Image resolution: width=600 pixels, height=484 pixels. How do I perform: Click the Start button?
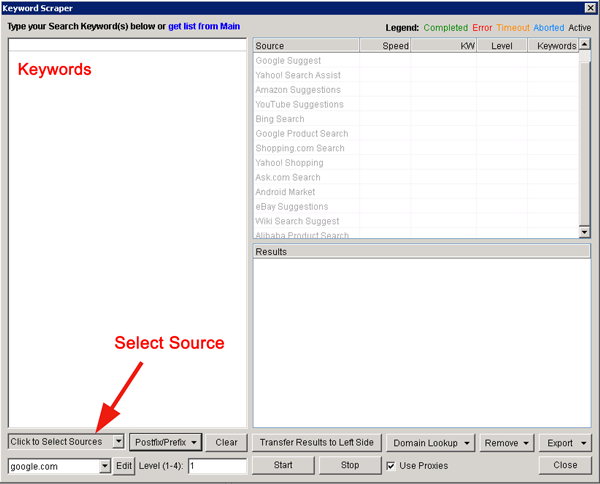point(283,465)
